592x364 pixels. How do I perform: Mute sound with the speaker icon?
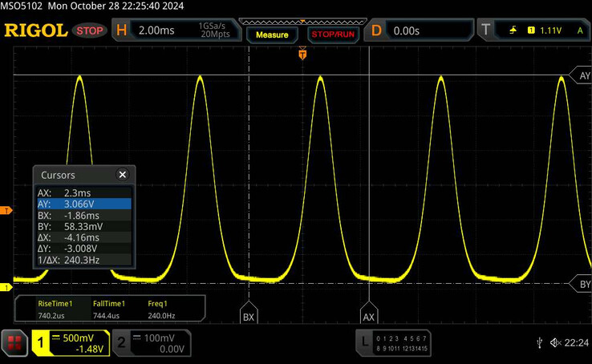pyautogui.click(x=555, y=343)
